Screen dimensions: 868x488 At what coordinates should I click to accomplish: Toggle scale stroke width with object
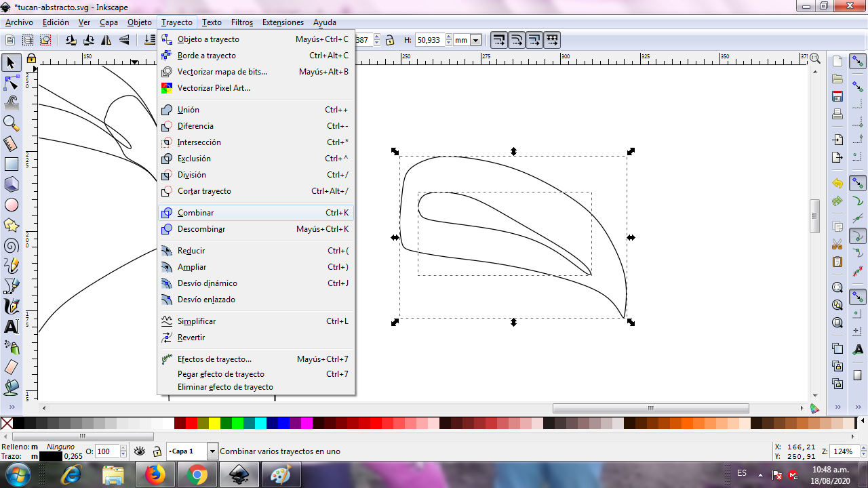coord(498,40)
